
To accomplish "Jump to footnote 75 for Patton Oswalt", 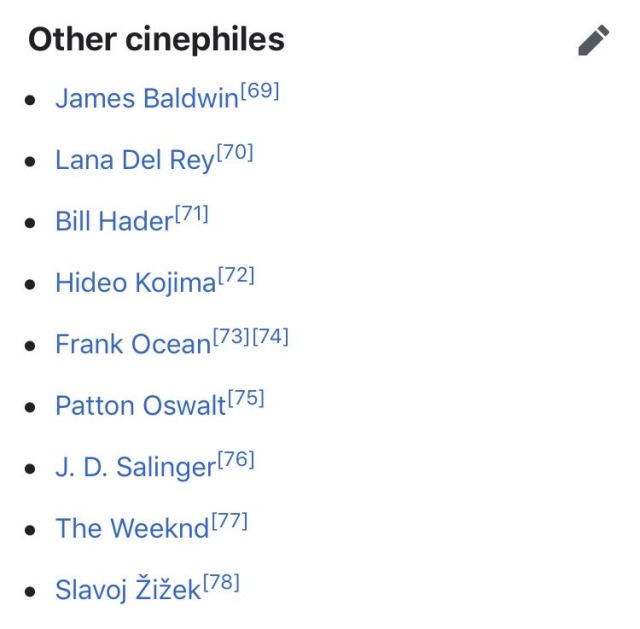I will click(246, 399).
